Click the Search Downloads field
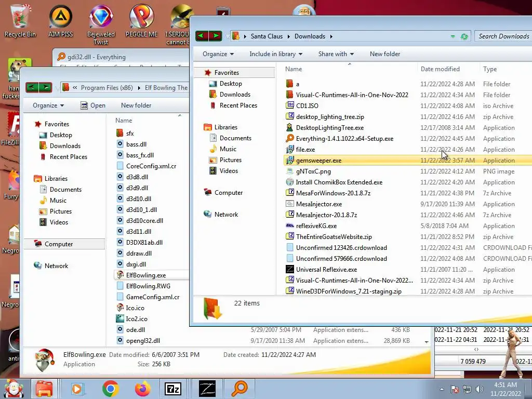Screen dimensions: 532x399 tap(503, 36)
